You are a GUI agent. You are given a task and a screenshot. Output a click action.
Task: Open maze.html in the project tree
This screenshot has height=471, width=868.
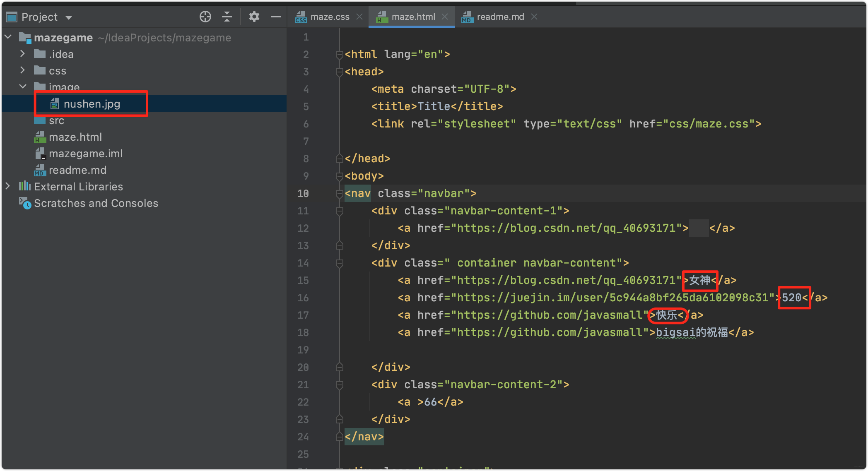tap(75, 137)
